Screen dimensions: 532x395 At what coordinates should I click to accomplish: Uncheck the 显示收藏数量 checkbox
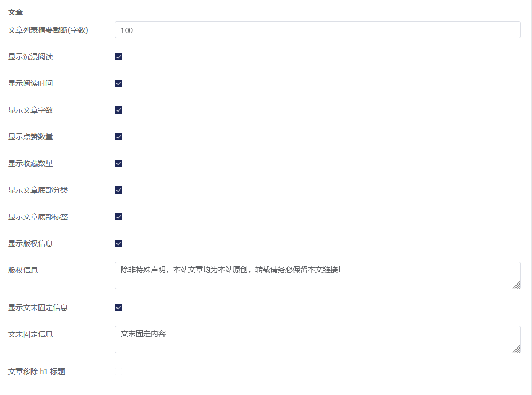pos(119,163)
